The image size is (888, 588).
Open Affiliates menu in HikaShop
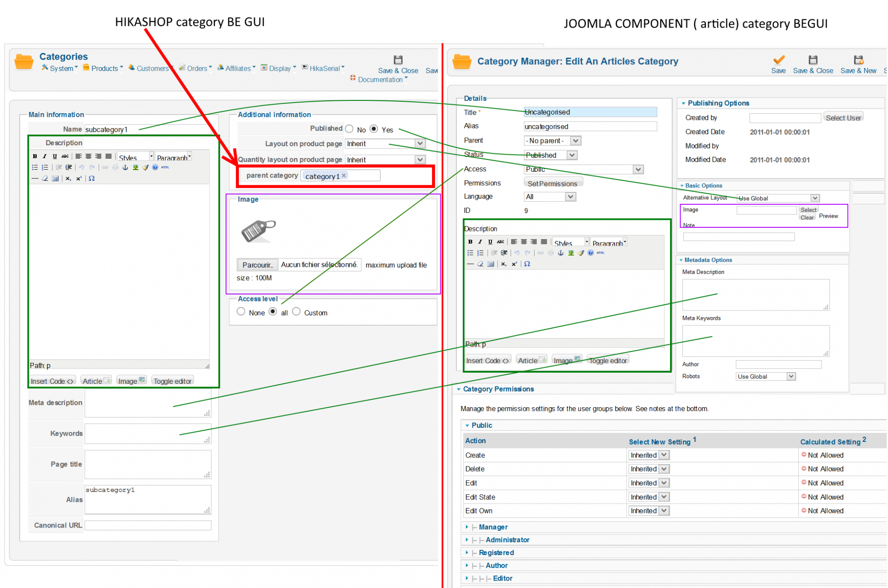click(237, 68)
